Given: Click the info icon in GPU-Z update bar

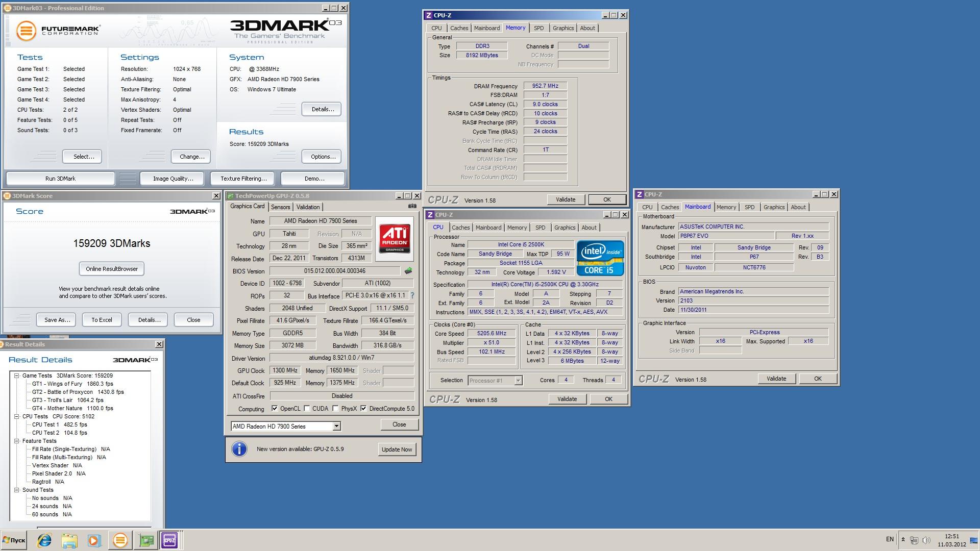Looking at the screenshot, I should click(239, 449).
